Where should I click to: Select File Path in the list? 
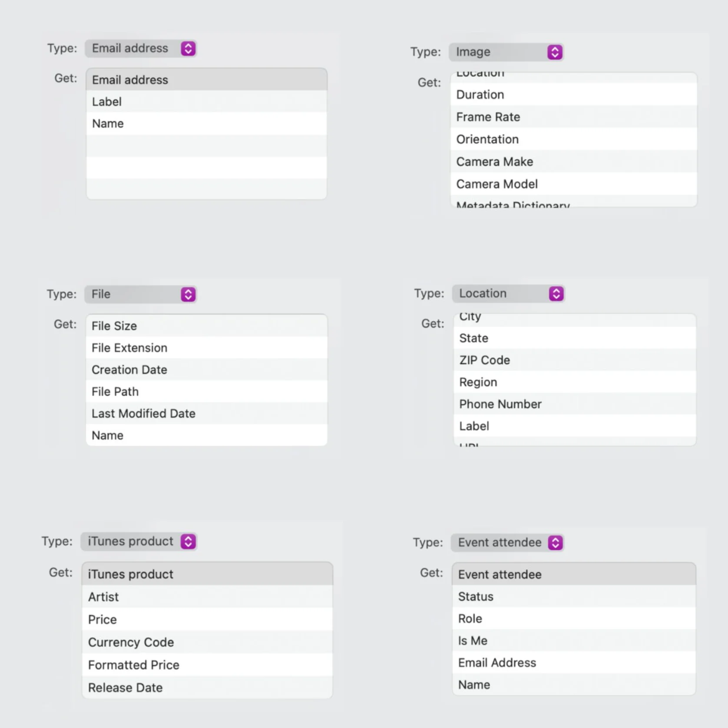(206, 392)
